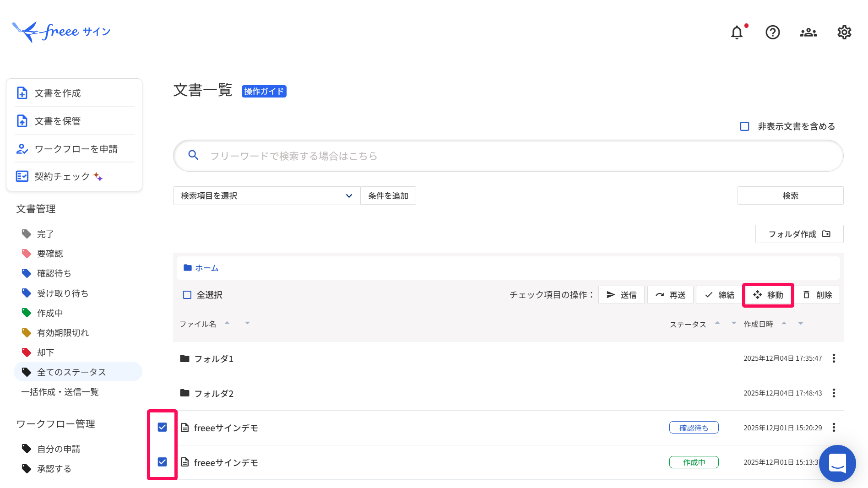
Task: Click the 再送 button
Action: click(x=670, y=295)
